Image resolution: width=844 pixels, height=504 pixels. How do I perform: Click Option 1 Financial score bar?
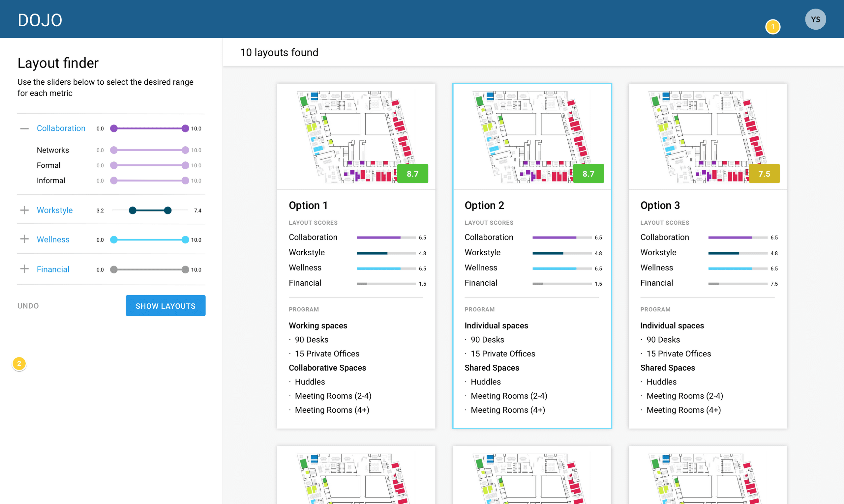click(x=386, y=284)
